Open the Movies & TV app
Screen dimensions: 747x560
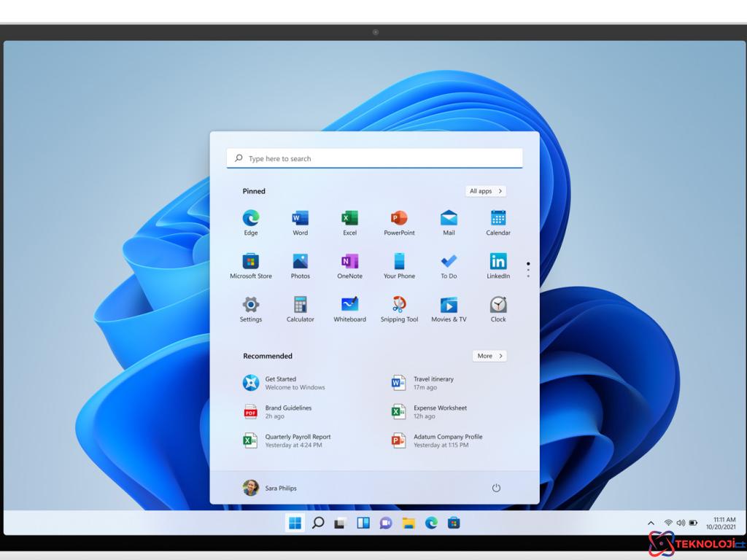pyautogui.click(x=449, y=304)
